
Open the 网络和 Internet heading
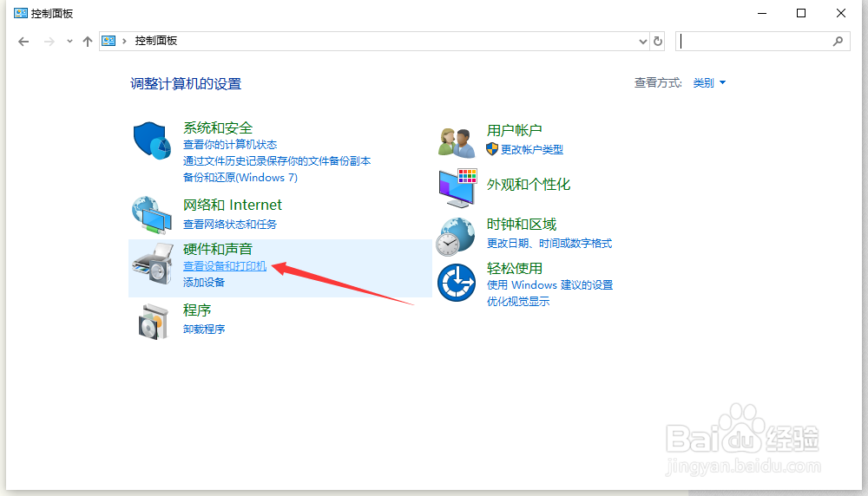point(233,205)
